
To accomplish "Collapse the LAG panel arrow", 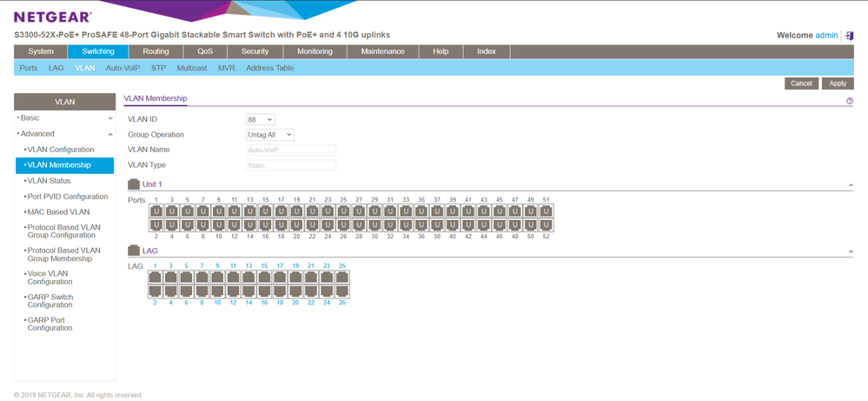I will (x=850, y=251).
